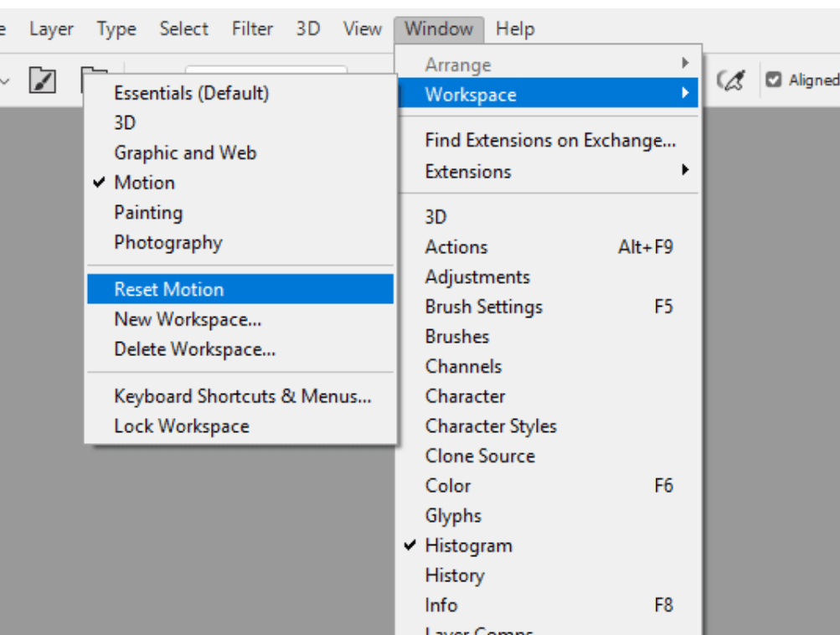Image resolution: width=840 pixels, height=635 pixels.
Task: Click the airbrush build-up effects icon
Action: 731,80
